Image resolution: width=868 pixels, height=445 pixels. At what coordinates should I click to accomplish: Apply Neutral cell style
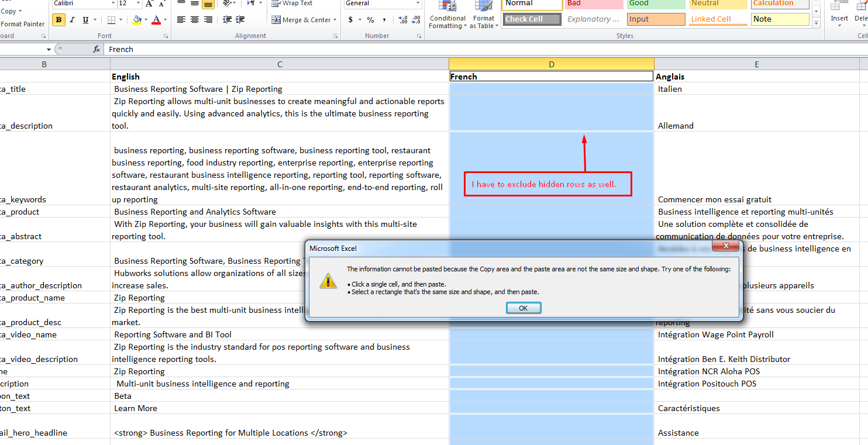718,4
